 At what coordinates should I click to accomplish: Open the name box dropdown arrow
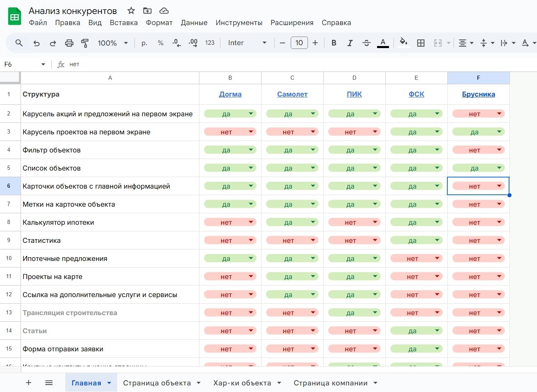click(x=43, y=65)
